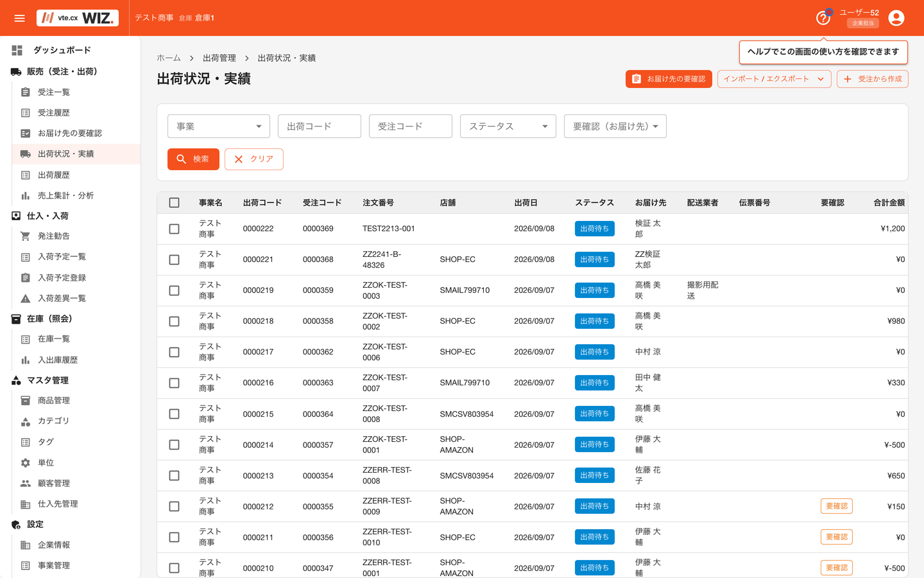This screenshot has height=578, width=924.
Task: Click the 撮影用配送 carrier cell
Action: [703, 290]
